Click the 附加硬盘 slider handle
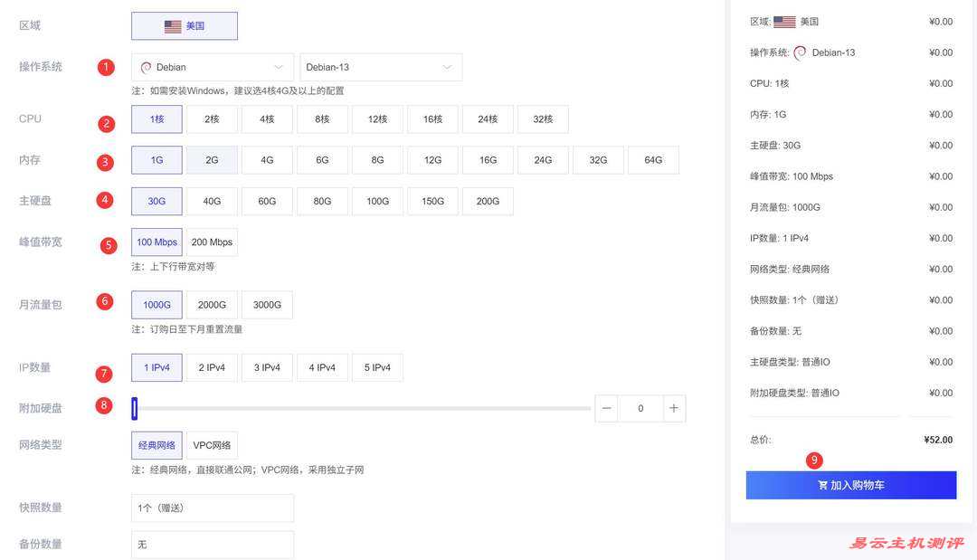Viewport: 977px width, 560px height. (x=134, y=408)
